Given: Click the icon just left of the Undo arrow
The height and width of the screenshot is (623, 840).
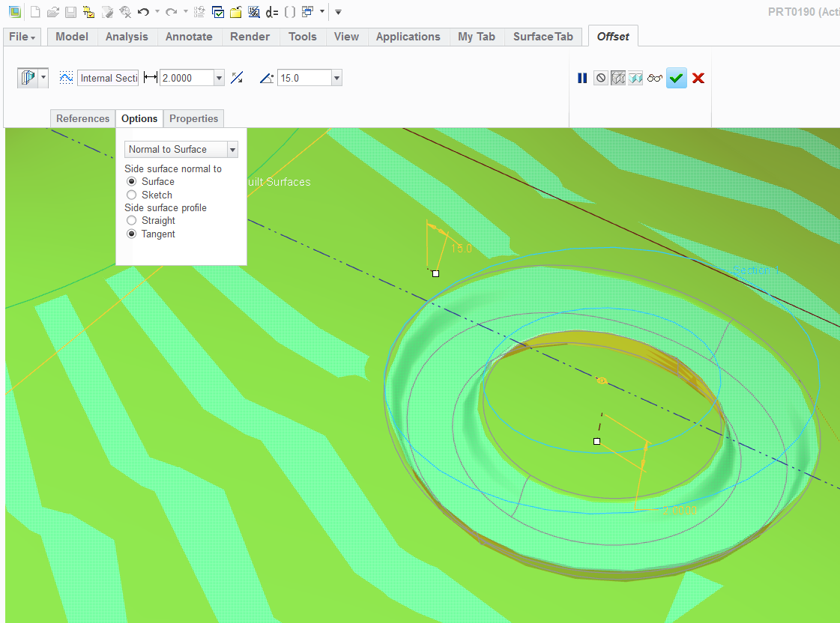Looking at the screenshot, I should [x=125, y=12].
